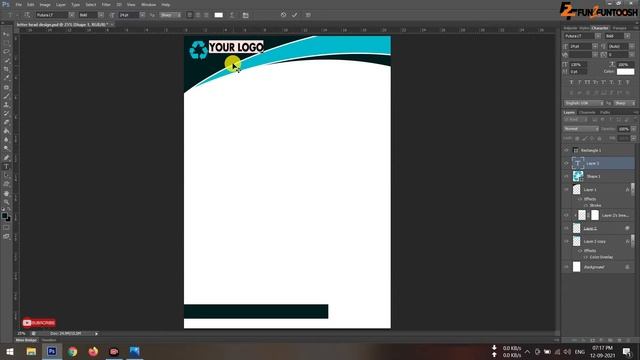
Task: Open File Explorer from the taskbar
Action: click(x=31, y=351)
